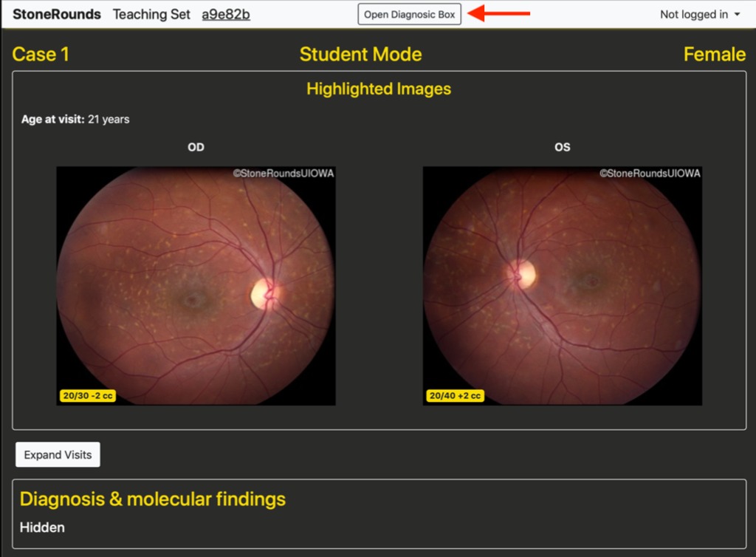Expand Visits to show all visits
756x557 pixels.
(x=58, y=455)
